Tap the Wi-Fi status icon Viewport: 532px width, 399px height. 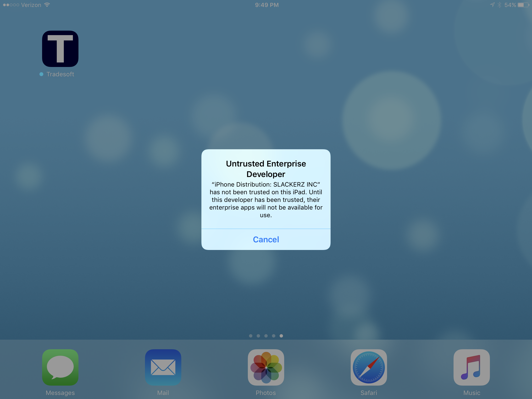[47, 5]
